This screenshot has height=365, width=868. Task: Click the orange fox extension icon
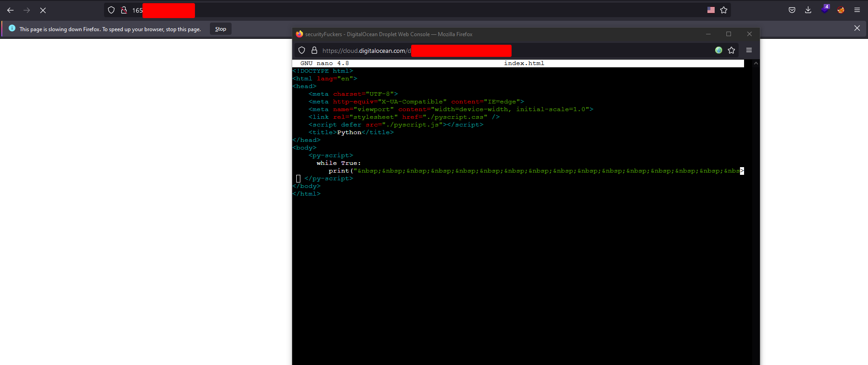pos(841,10)
